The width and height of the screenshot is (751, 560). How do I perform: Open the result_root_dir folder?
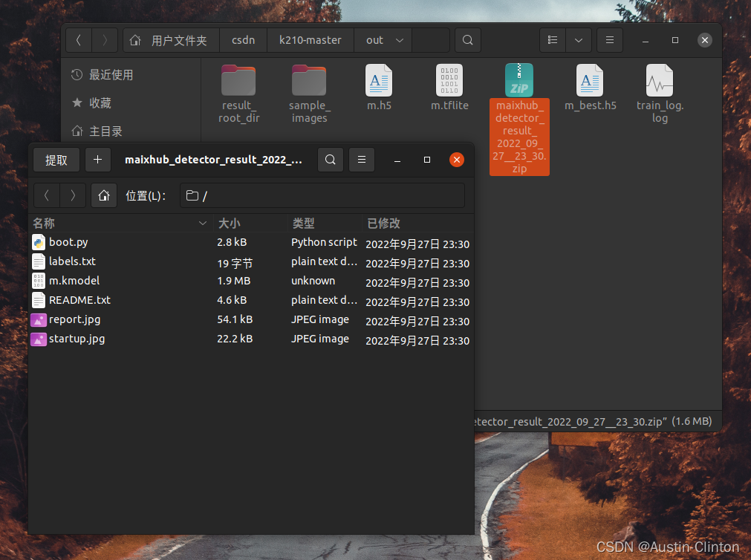coord(238,94)
